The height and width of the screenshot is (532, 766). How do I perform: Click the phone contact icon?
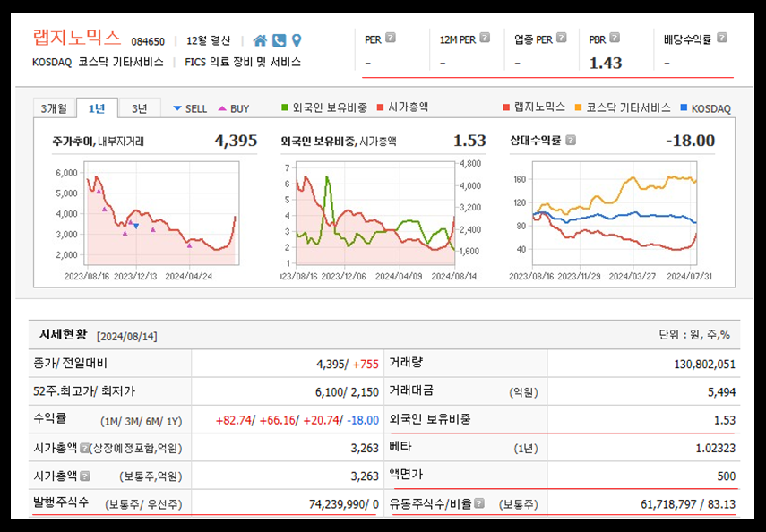(279, 40)
